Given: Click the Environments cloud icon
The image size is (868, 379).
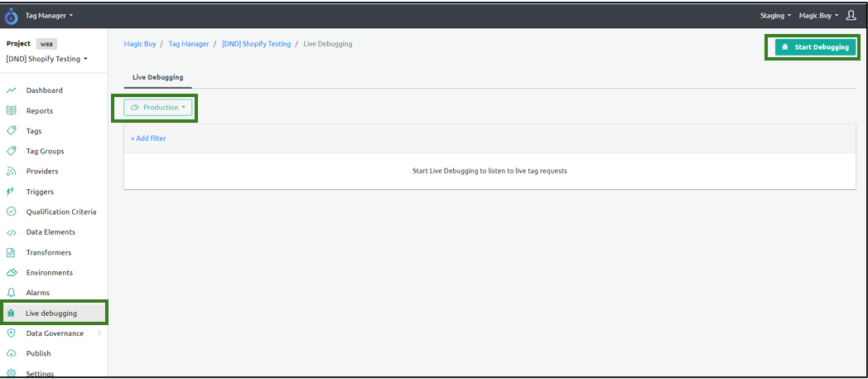Looking at the screenshot, I should 11,273.
